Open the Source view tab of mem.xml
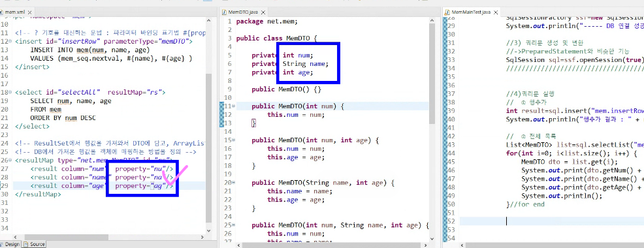 pyautogui.click(x=34, y=244)
